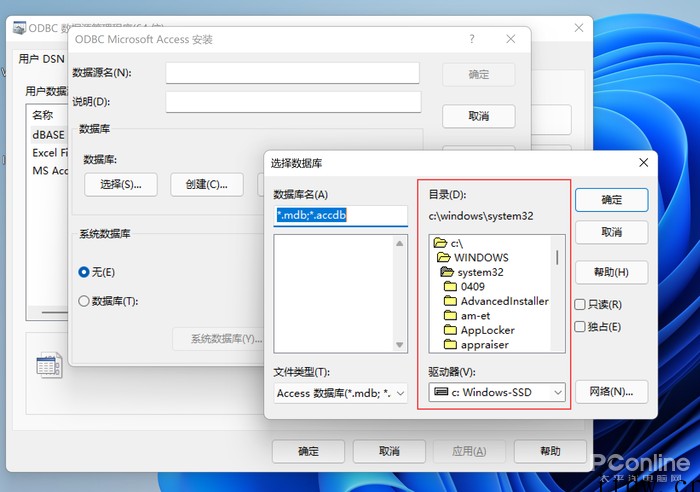Click the 说明(D) input field
Viewport: 700px width, 492px height.
pyautogui.click(x=293, y=102)
